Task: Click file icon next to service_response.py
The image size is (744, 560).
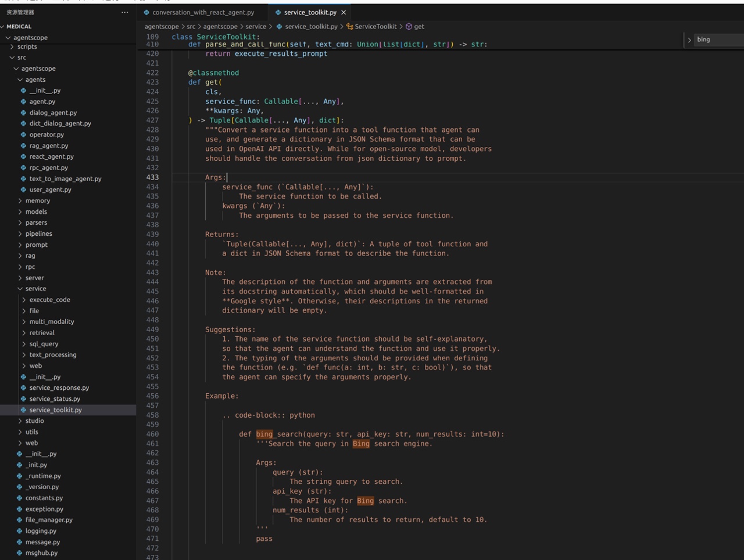Action: pos(23,388)
